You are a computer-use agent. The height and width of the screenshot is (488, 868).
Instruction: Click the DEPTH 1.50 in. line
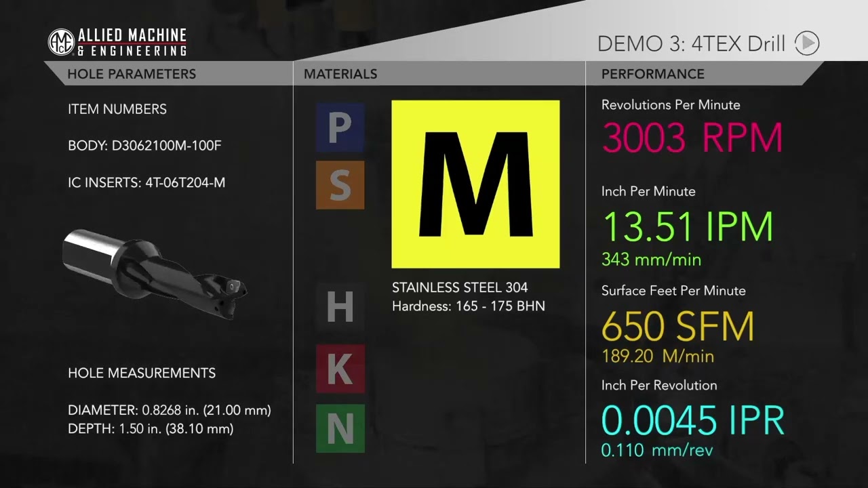click(x=151, y=429)
